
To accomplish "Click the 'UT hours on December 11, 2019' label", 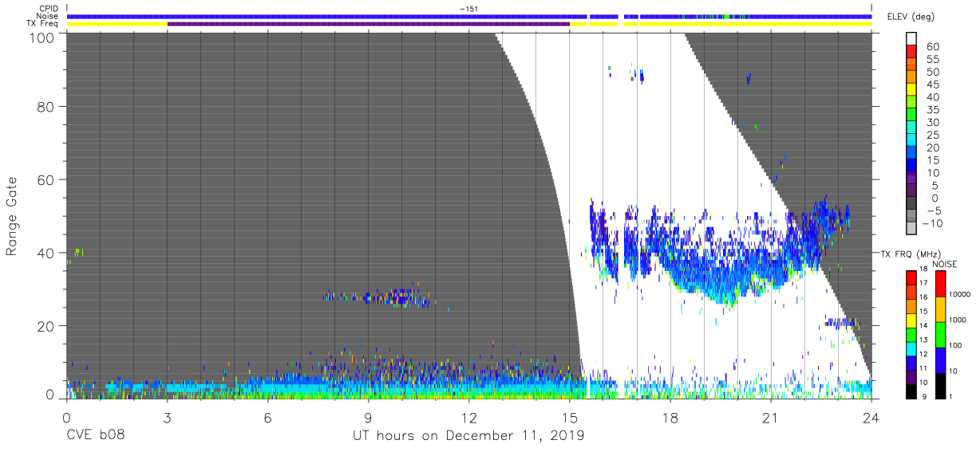I will pos(468,436).
